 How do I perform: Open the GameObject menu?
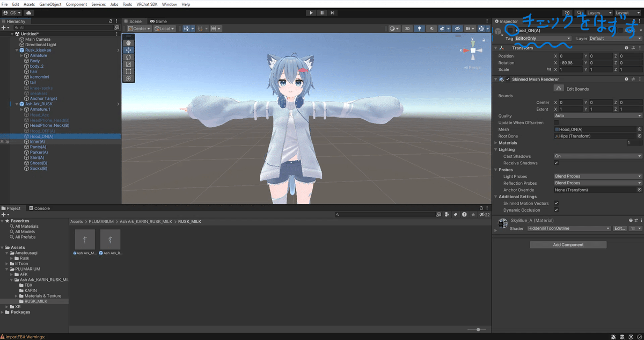(x=50, y=4)
